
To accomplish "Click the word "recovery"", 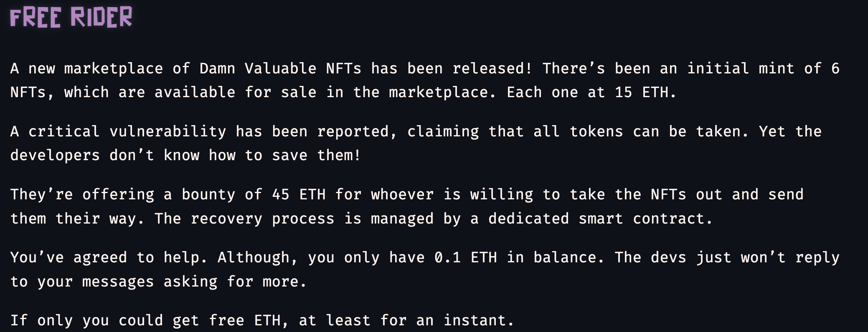I will point(226,219).
